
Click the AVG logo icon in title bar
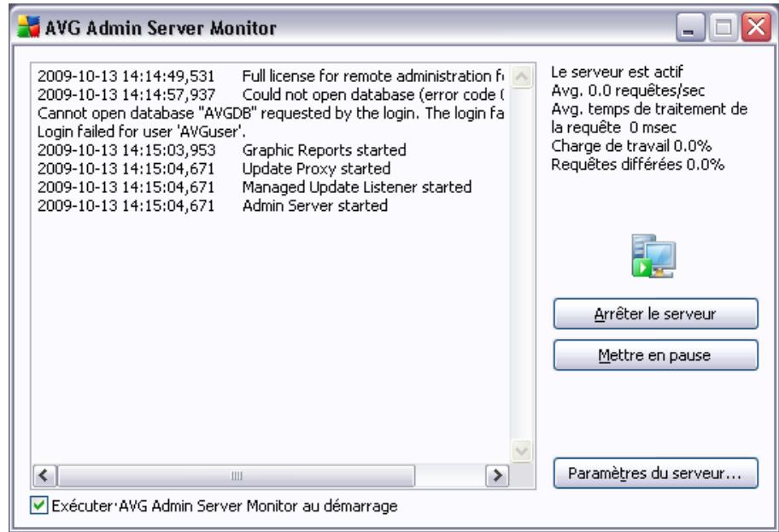pyautogui.click(x=28, y=26)
